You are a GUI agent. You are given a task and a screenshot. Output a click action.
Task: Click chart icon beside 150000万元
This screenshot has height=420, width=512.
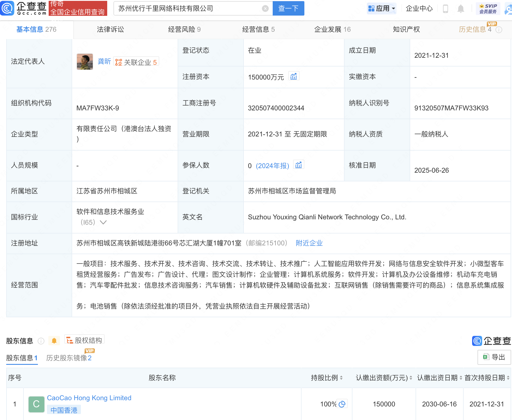[294, 76]
